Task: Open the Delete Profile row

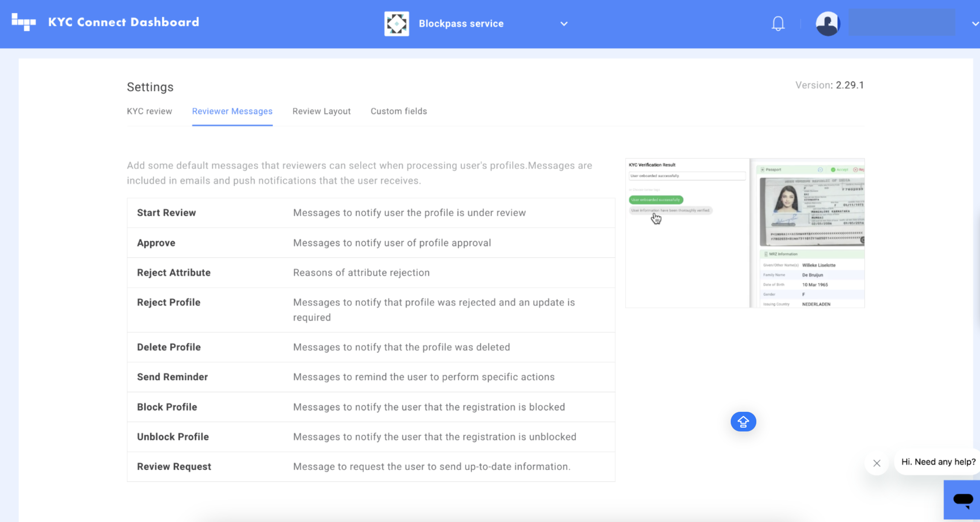Action: click(371, 347)
